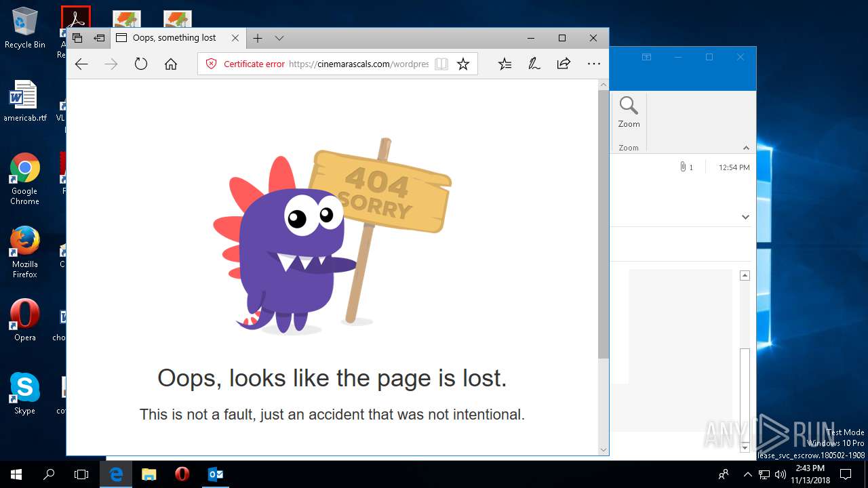Open File Explorer from the taskbar
Image resolution: width=868 pixels, height=488 pixels.
click(149, 474)
